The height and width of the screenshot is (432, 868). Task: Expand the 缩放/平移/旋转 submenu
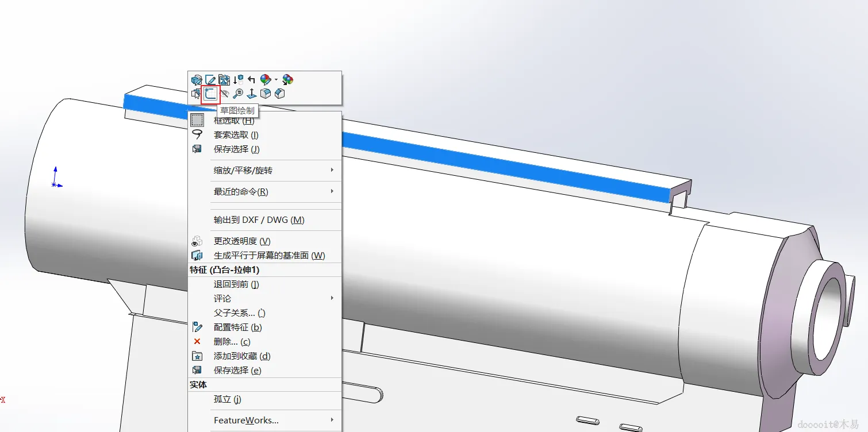[265, 171]
